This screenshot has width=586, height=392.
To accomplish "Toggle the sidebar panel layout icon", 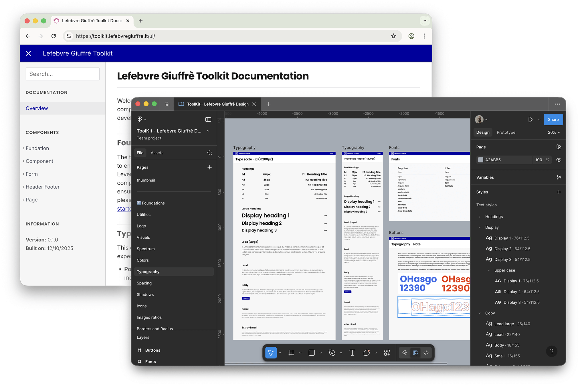I will click(208, 119).
